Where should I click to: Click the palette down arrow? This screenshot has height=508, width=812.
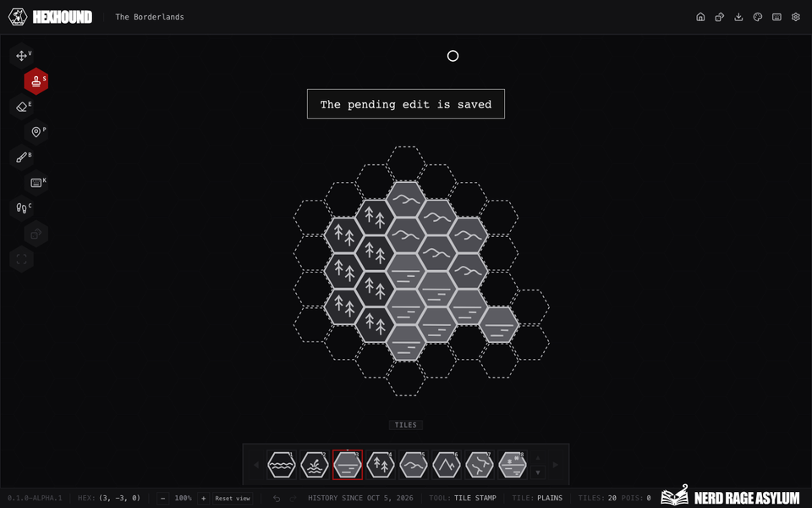point(538,472)
